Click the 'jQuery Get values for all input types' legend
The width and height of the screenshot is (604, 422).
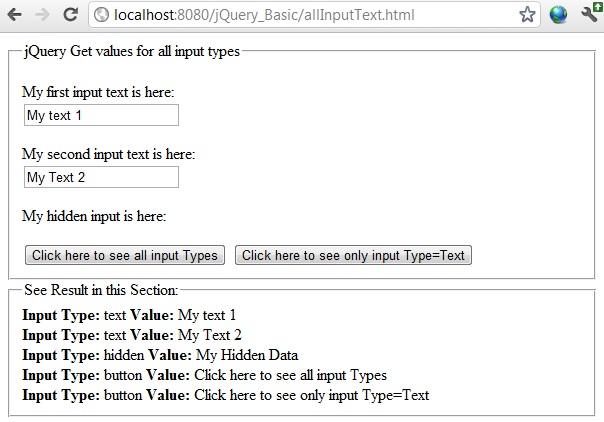click(x=131, y=51)
